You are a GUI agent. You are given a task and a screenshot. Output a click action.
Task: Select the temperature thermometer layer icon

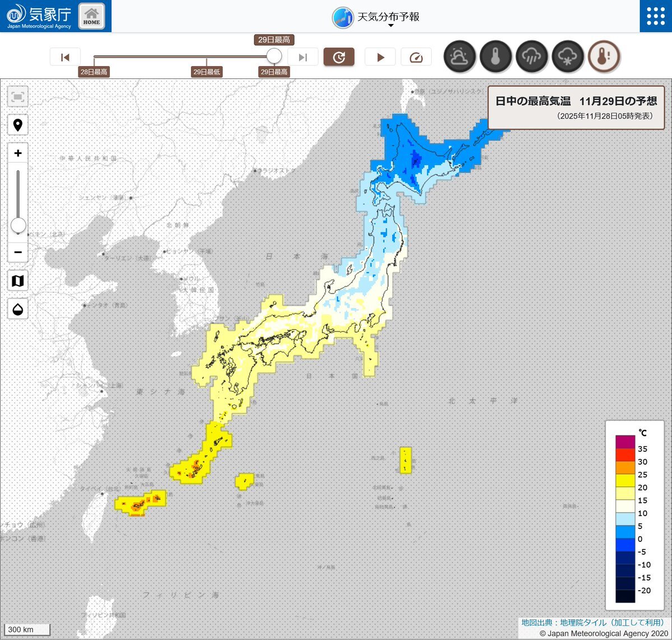496,57
